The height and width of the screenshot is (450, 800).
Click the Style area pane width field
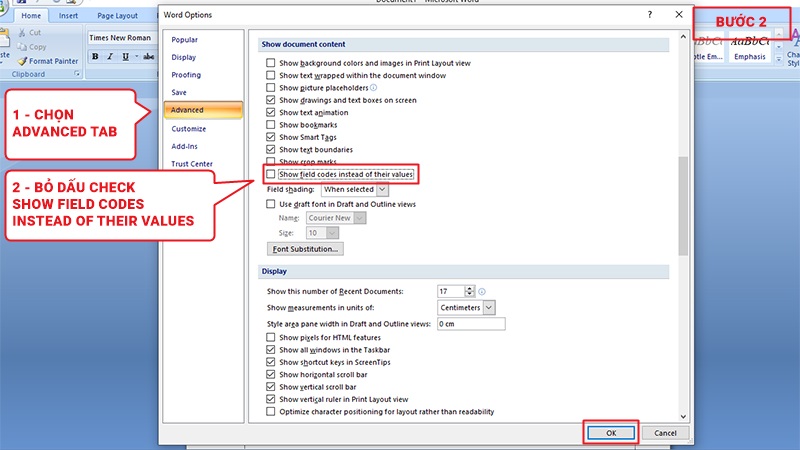[x=471, y=324]
